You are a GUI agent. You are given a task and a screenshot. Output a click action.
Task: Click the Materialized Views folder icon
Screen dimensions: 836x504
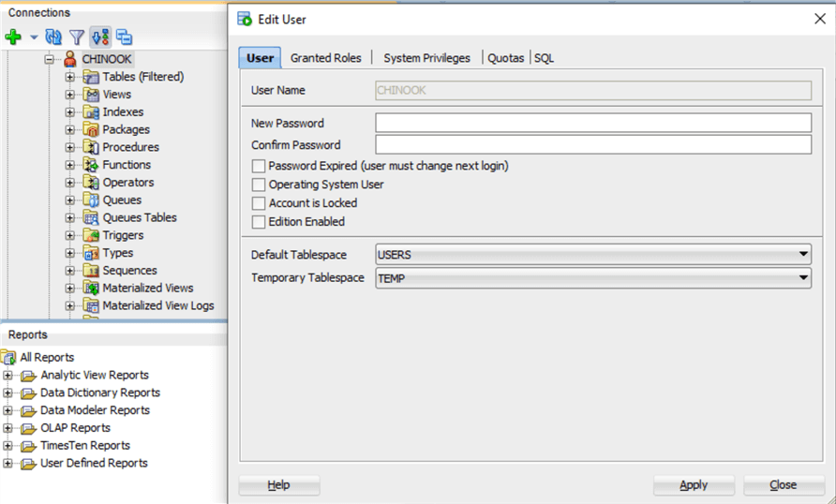pos(91,289)
